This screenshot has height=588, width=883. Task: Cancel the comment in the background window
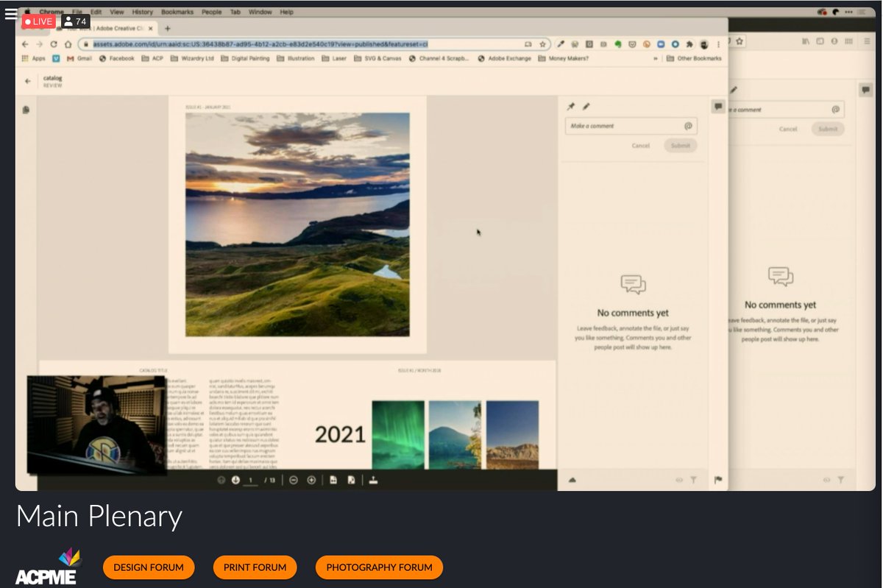point(788,129)
